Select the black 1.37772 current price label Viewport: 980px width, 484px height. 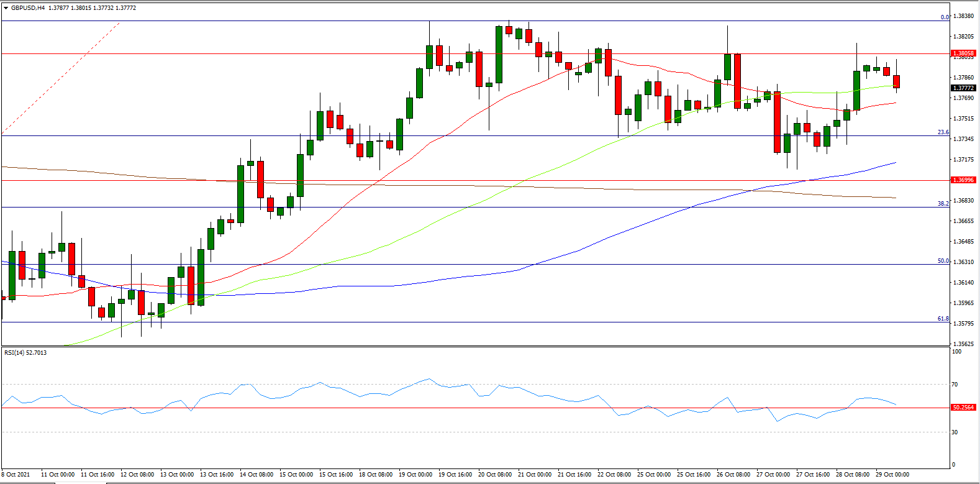pyautogui.click(x=963, y=88)
